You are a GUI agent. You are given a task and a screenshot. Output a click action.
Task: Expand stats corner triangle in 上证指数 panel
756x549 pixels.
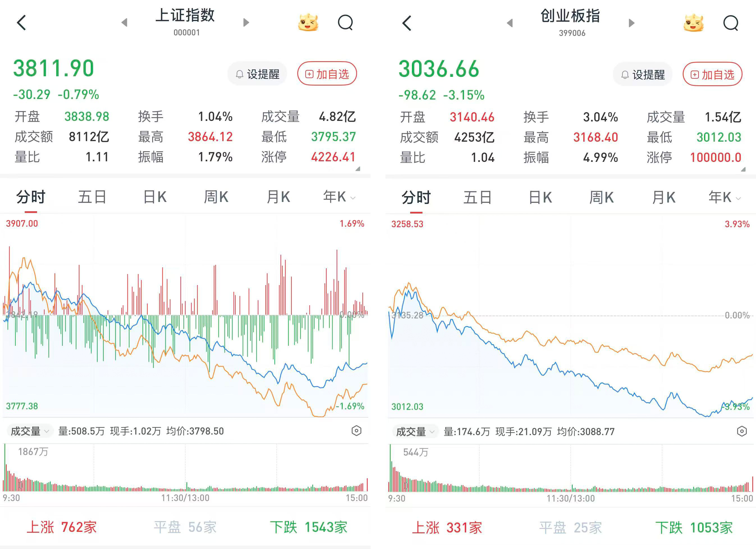(358, 169)
